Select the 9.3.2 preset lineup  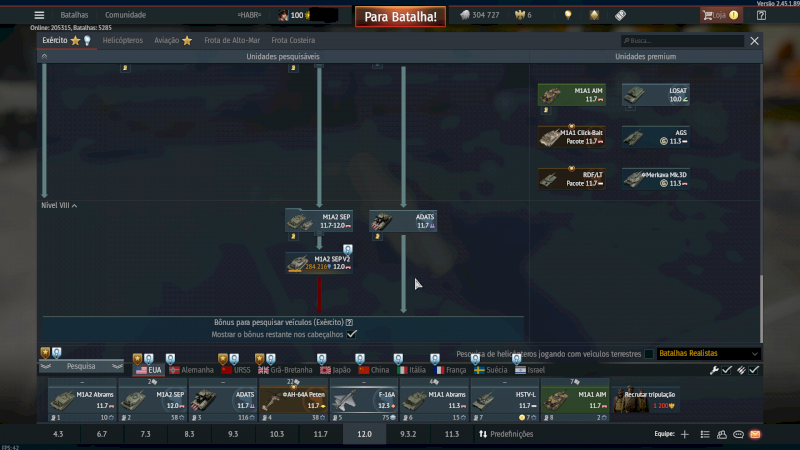(x=408, y=434)
